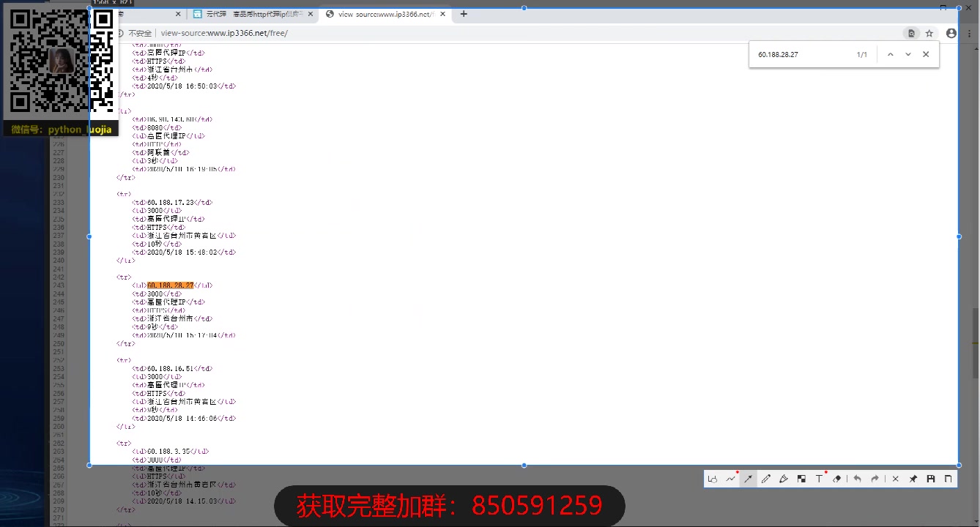
Task: Pin screenshot to screen
Action: (913, 479)
